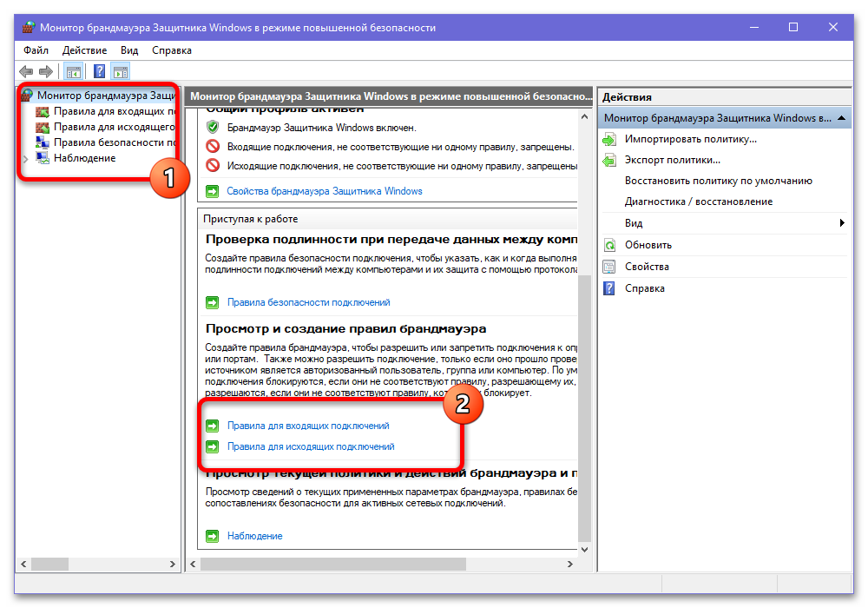868x608 pixels.
Task: Open Правила для исходящих подключений link
Action: pyautogui.click(x=311, y=446)
